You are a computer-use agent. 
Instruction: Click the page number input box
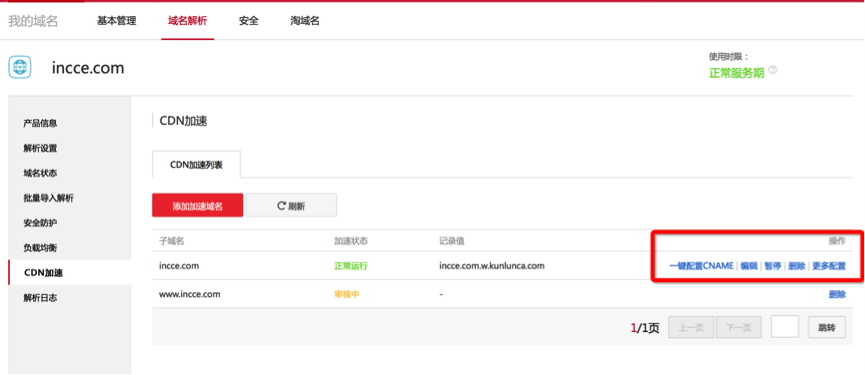click(784, 328)
